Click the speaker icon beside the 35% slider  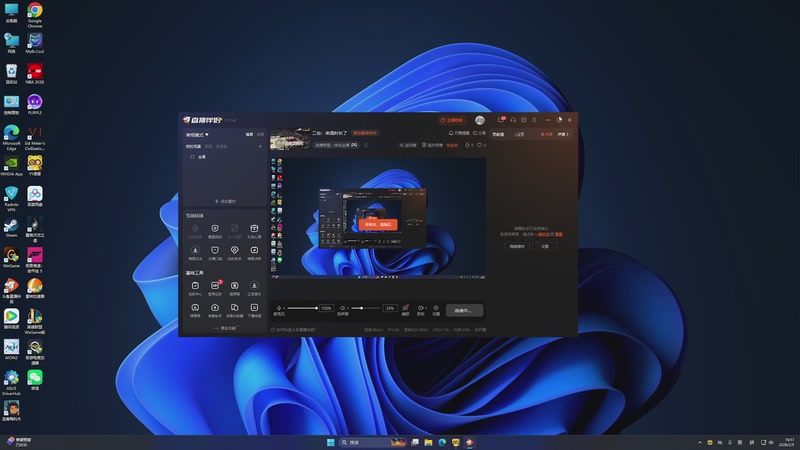coord(342,308)
